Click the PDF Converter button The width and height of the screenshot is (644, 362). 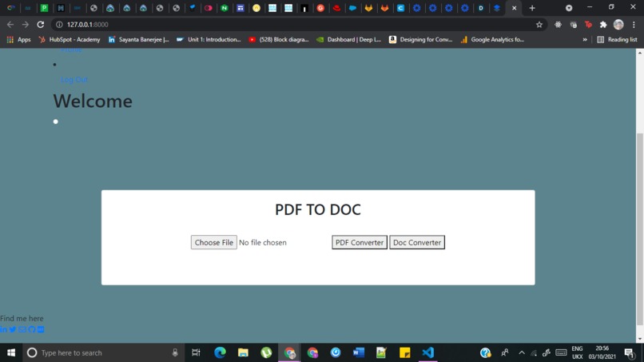pos(360,242)
